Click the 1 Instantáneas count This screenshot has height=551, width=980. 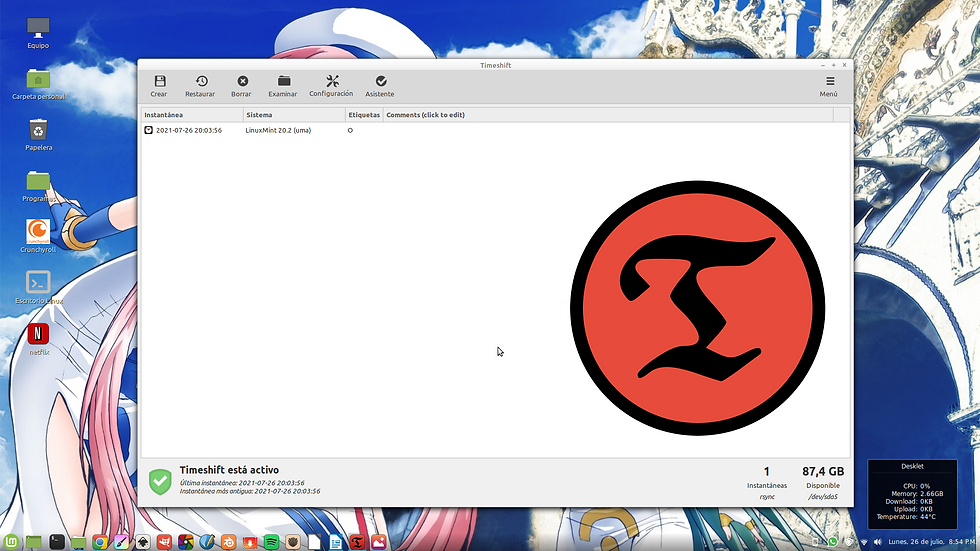click(767, 472)
